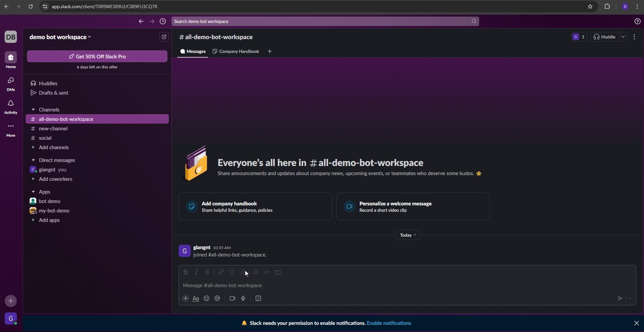Open the user profile avatar at bottom left
644x332 pixels.
point(11,319)
